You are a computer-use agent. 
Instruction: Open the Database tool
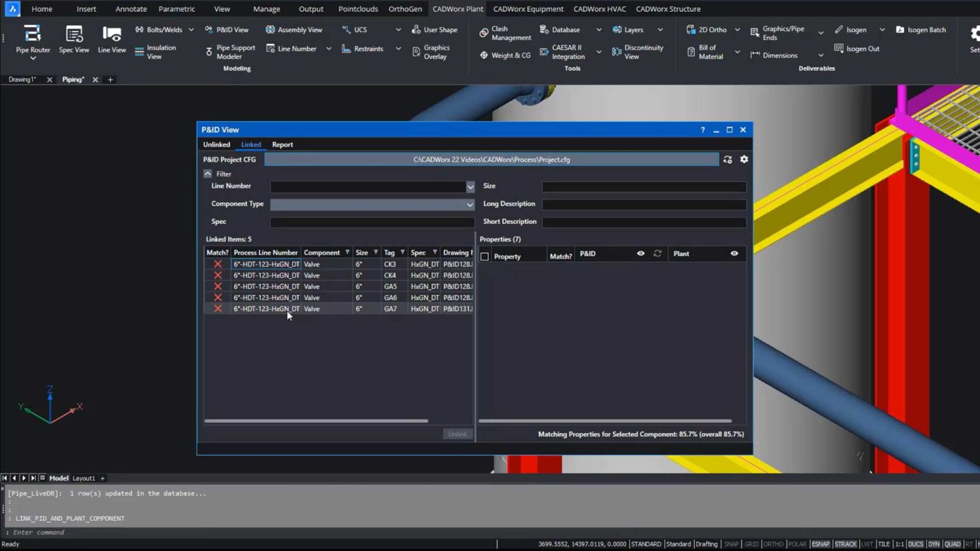click(560, 30)
